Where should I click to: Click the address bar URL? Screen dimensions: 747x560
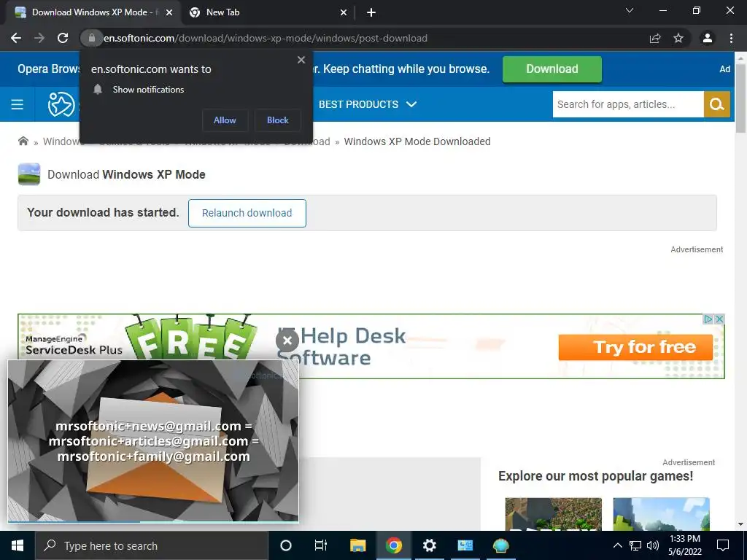click(266, 38)
